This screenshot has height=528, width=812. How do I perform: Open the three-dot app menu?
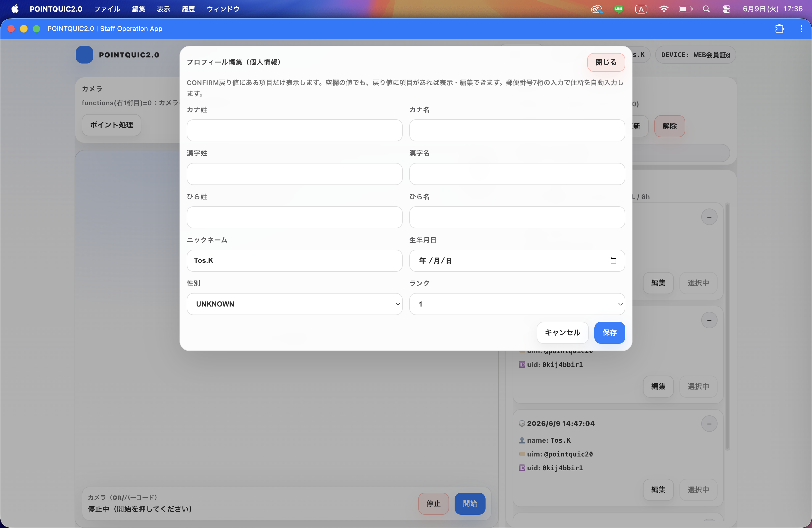(802, 29)
